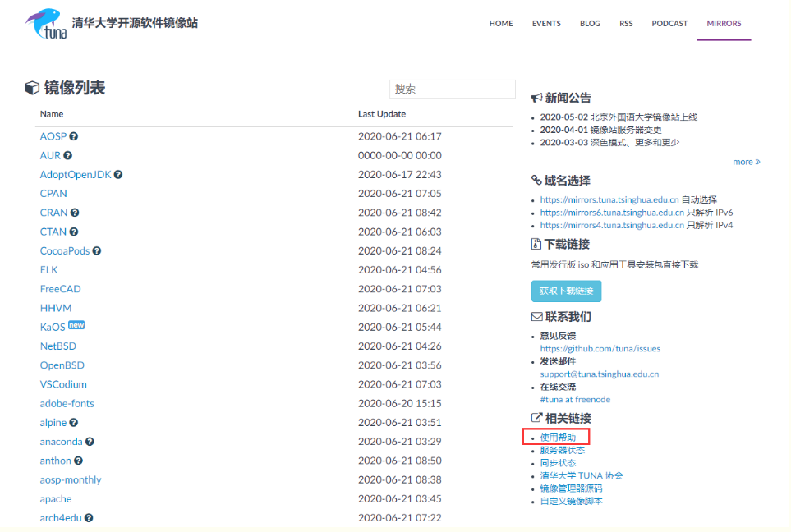Viewport: 791px width, 532px height.
Task: Open the 同步状态 link
Action: tap(558, 463)
